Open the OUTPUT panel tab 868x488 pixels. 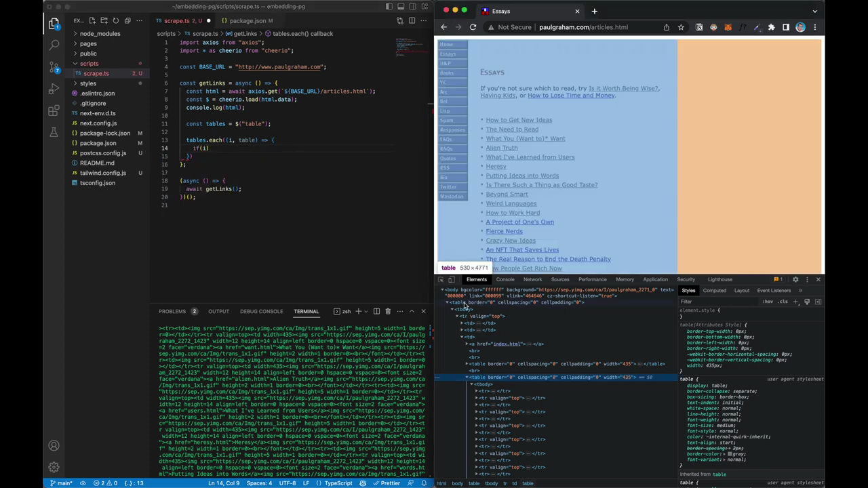point(218,311)
